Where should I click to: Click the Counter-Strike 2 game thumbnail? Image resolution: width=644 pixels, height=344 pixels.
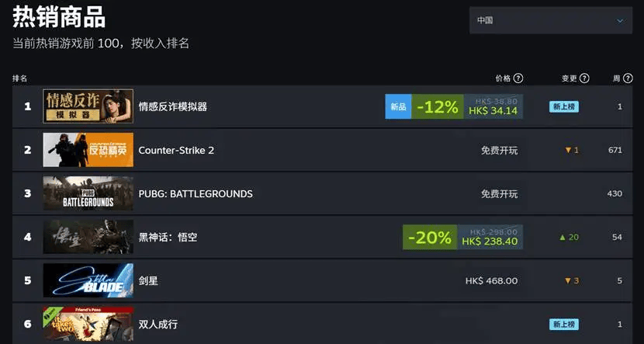point(88,150)
